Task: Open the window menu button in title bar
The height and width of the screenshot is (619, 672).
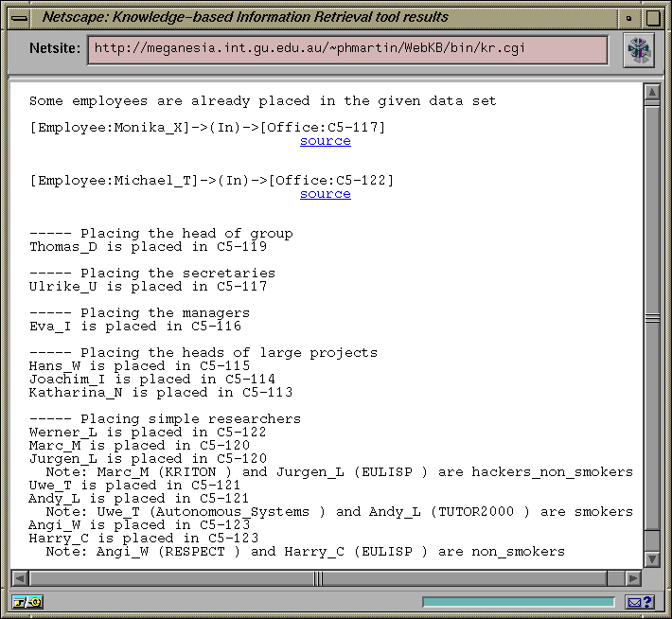Action: pyautogui.click(x=19, y=17)
